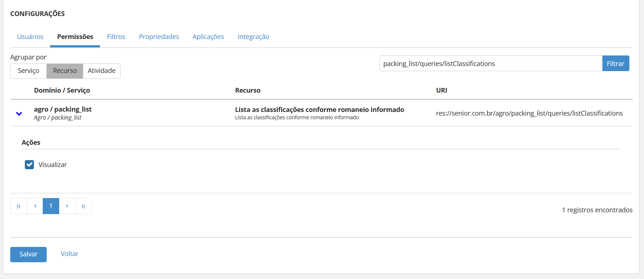This screenshot has width=644, height=279.
Task: Click the bold resource title Lista as classificações
Action: click(319, 109)
